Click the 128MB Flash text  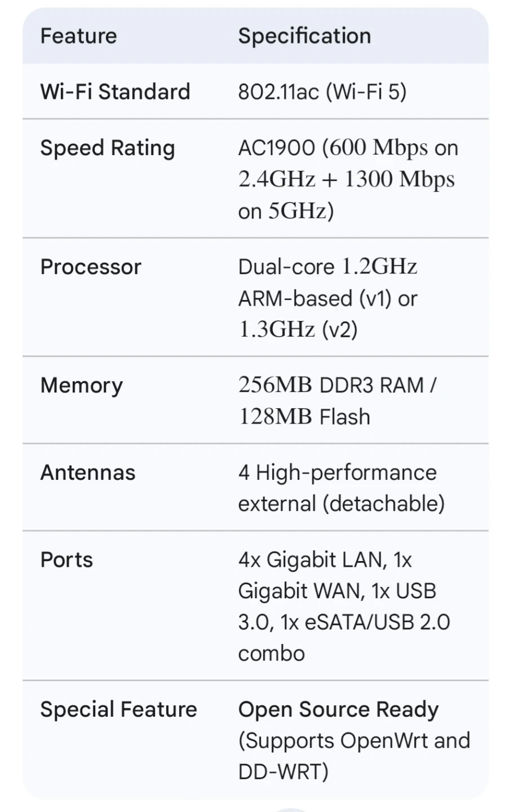pyautogui.click(x=304, y=417)
